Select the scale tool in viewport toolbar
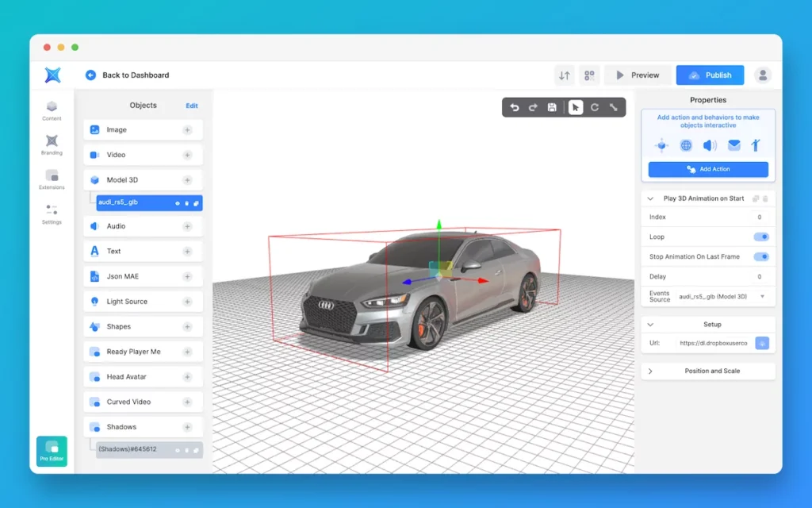 tap(614, 107)
